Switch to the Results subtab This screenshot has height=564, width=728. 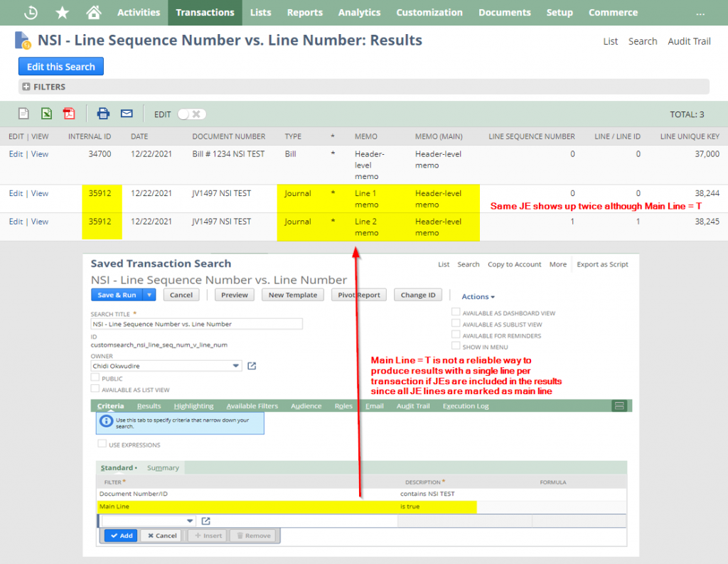click(149, 406)
